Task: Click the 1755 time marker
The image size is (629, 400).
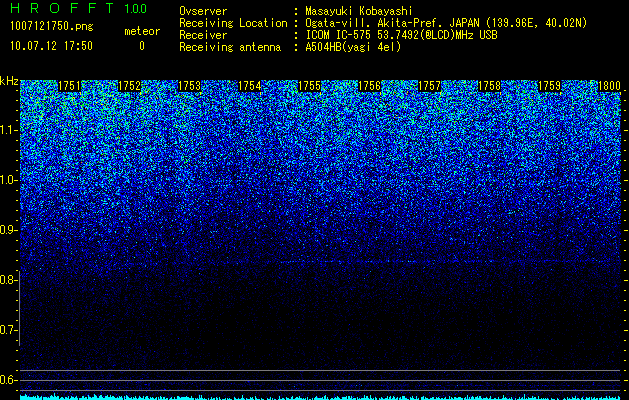Action: tap(310, 86)
